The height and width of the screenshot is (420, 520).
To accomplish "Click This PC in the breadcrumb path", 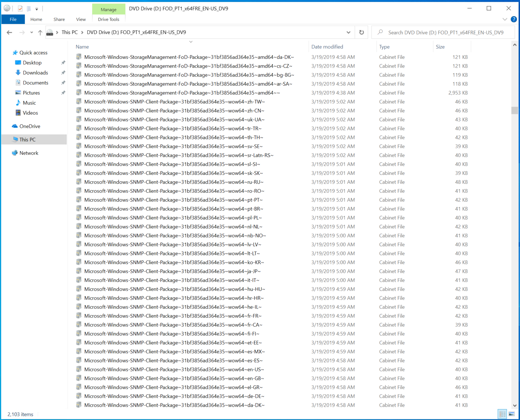I will (x=69, y=32).
